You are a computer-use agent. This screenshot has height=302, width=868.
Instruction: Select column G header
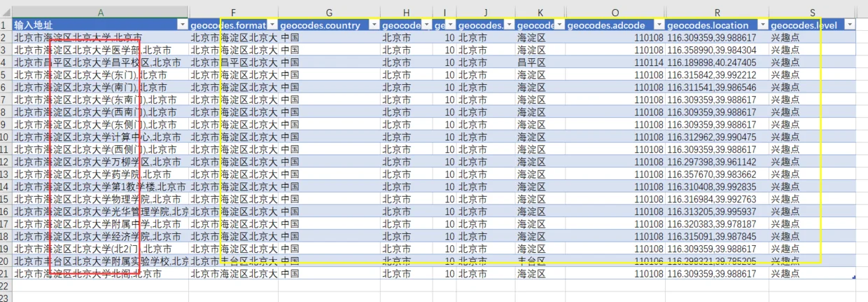[x=330, y=13]
